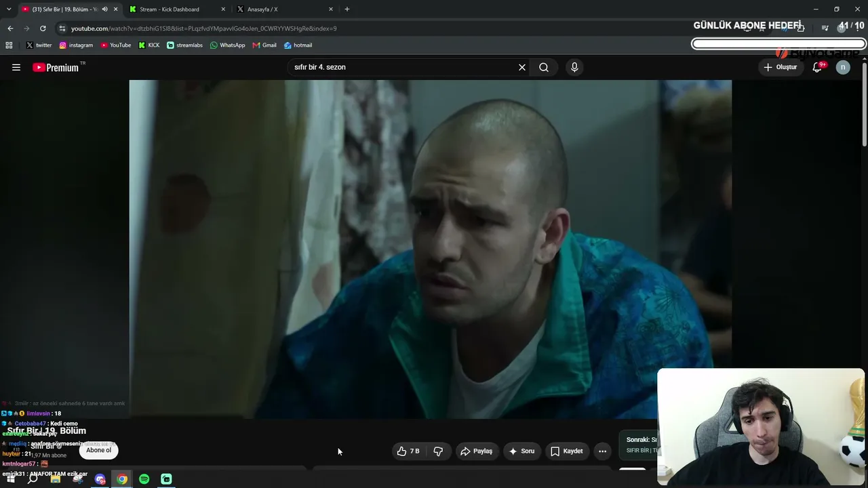Viewport: 868px width, 488px height.
Task: Open YouTube notifications bell
Action: coord(817,67)
